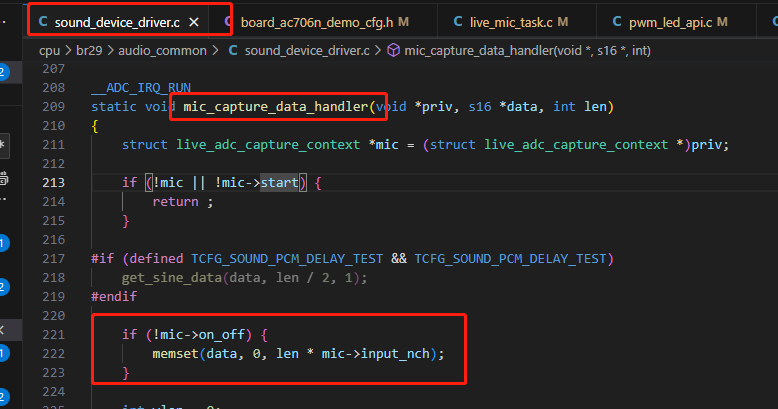
Task: Click the closing brace on line 223
Action: pyautogui.click(x=126, y=373)
